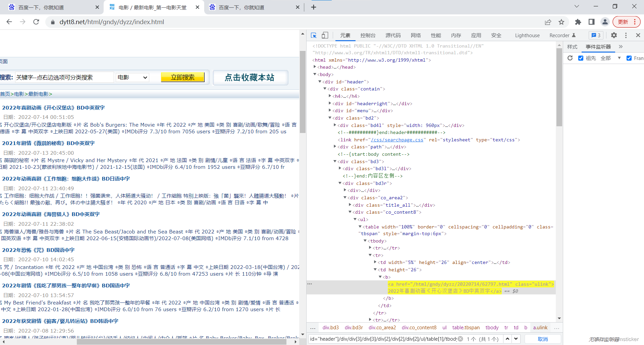Open the 全部 event listener filter dropdown
Image resolution: width=644 pixels, height=345 pixels.
click(610, 58)
